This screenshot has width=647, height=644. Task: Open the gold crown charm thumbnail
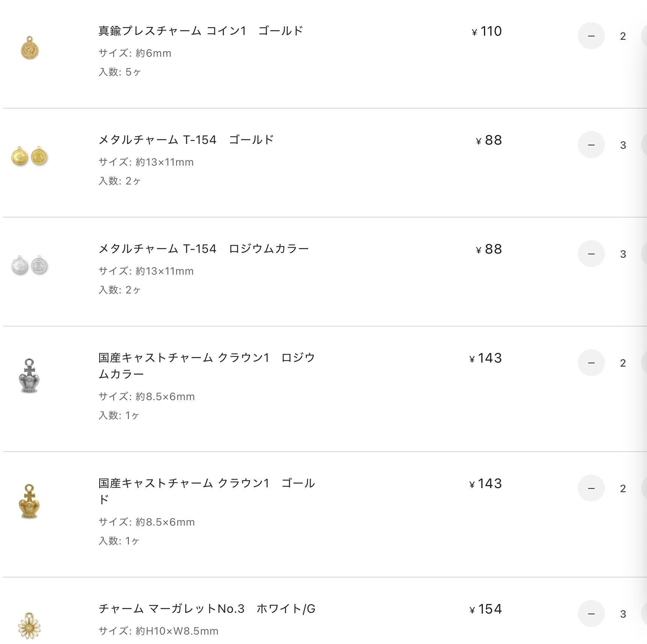[29, 501]
